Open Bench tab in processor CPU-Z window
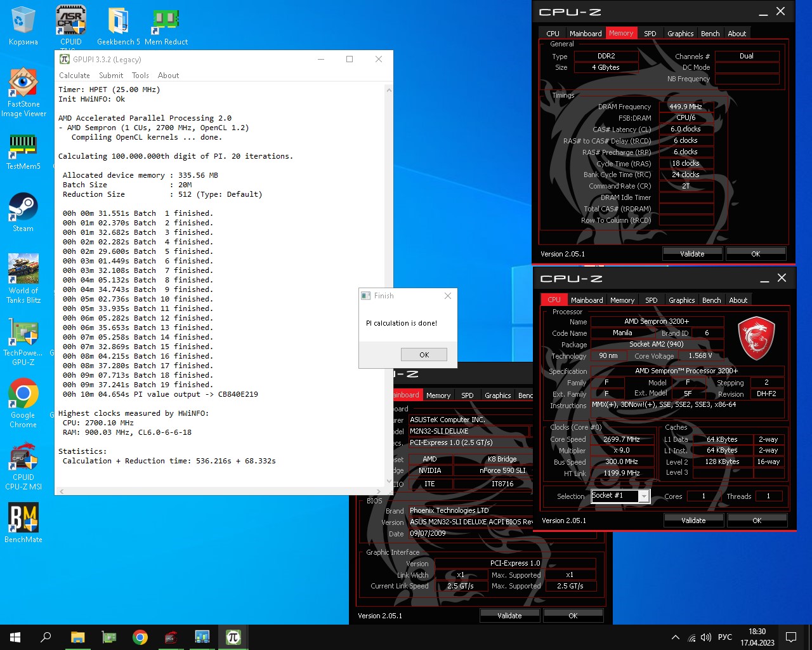The image size is (812, 650). click(711, 300)
